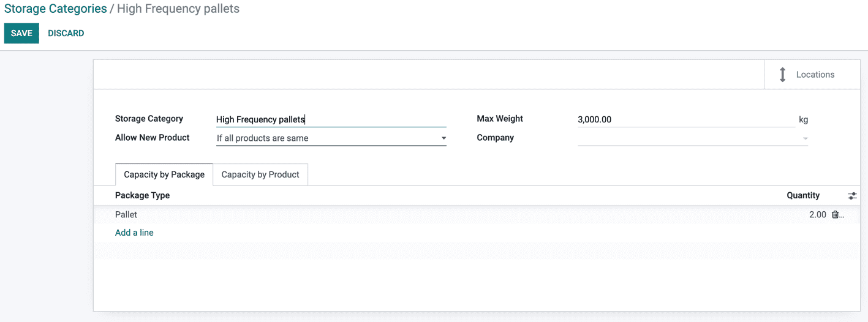Sort by the Quantity column header
This screenshot has width=868, height=322.
802,195
